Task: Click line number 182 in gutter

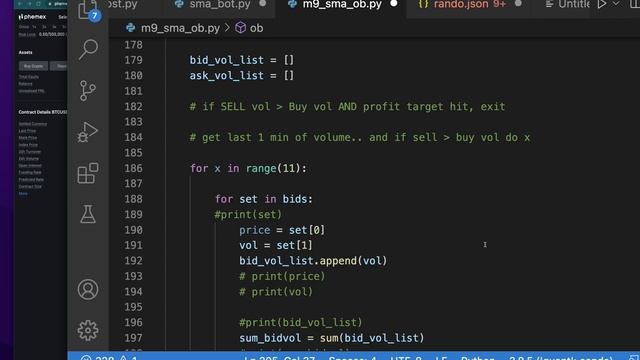Action: 133,107
